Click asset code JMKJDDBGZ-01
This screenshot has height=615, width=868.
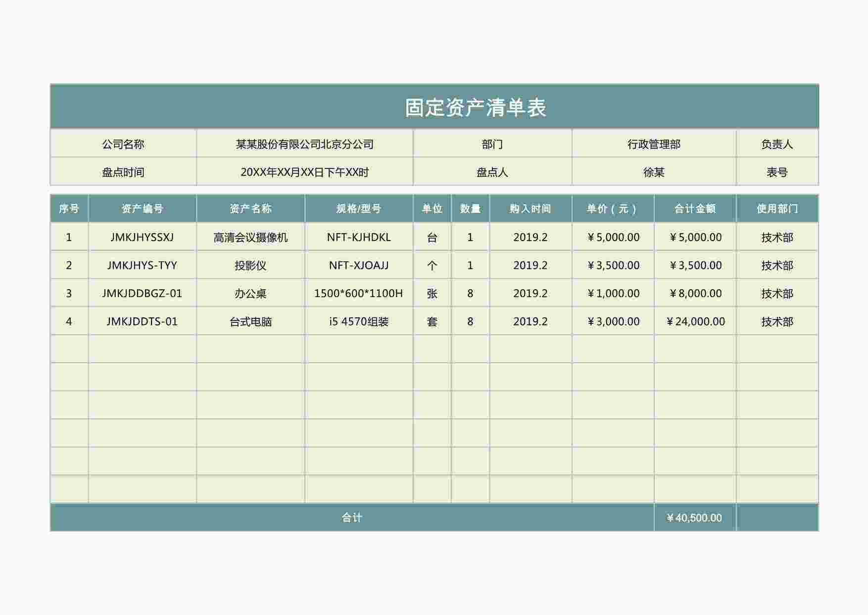pos(143,293)
